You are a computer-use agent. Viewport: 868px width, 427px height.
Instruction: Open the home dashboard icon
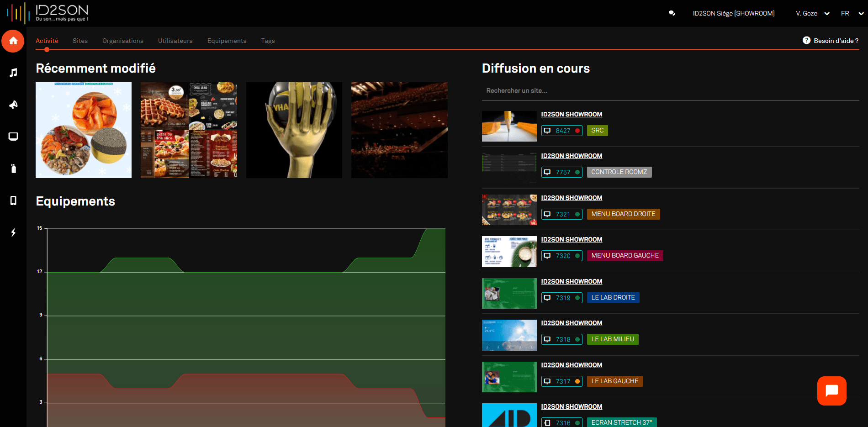click(13, 41)
